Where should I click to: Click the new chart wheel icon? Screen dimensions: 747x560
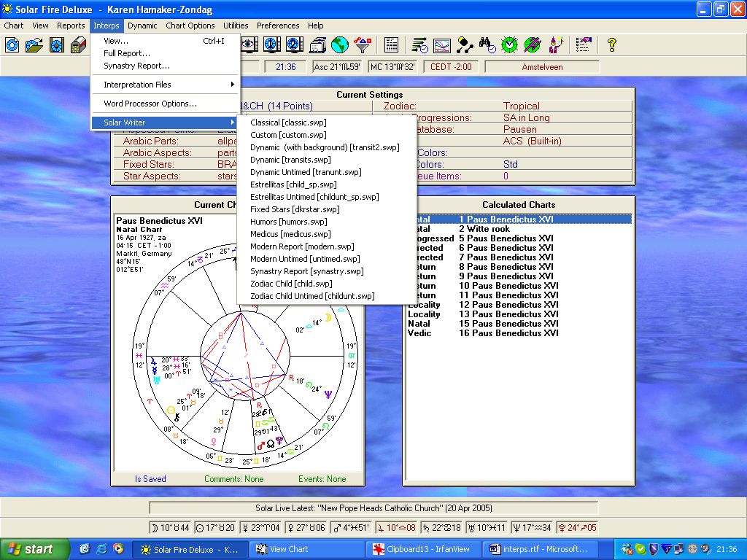[12, 45]
